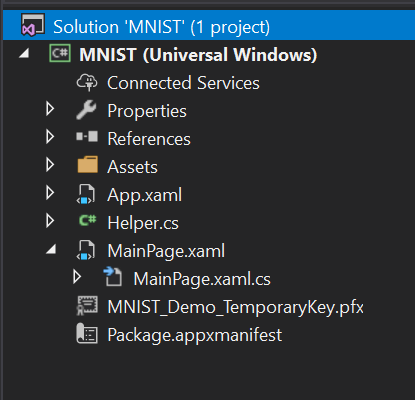Screen dimensions: 415x400
Task: Expand the Assets folder
Action: pos(50,165)
